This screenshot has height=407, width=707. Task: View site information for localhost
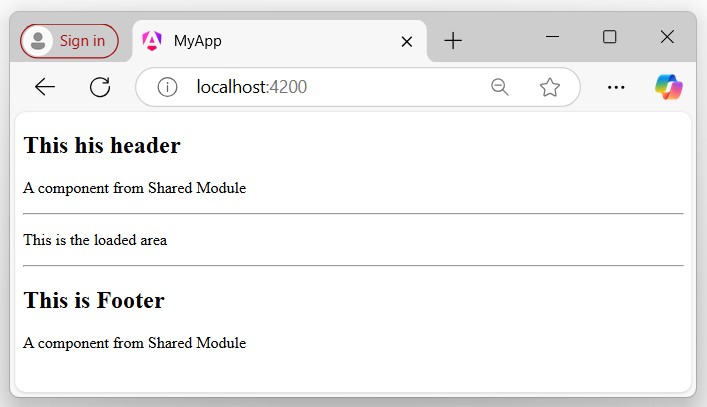coord(167,87)
